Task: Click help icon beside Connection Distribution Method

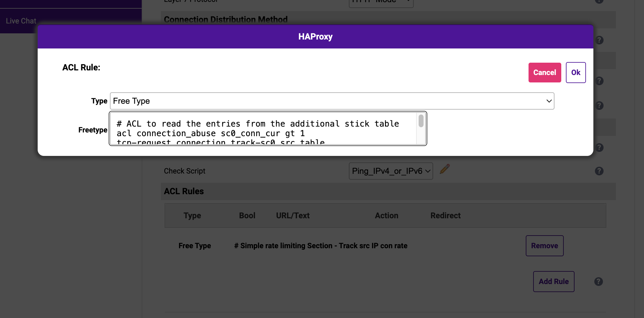Action: tap(599, 40)
